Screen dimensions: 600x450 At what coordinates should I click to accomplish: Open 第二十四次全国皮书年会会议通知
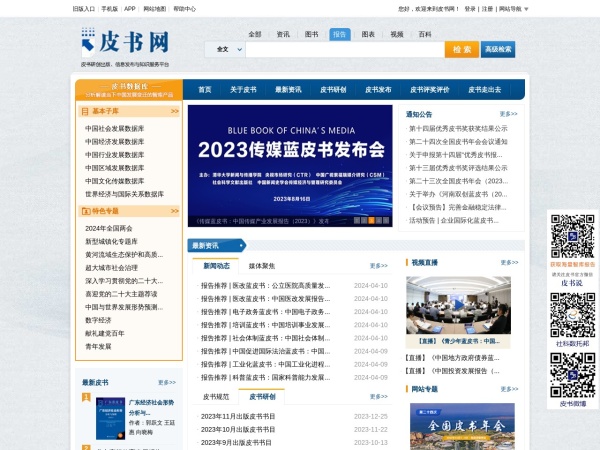point(458,142)
